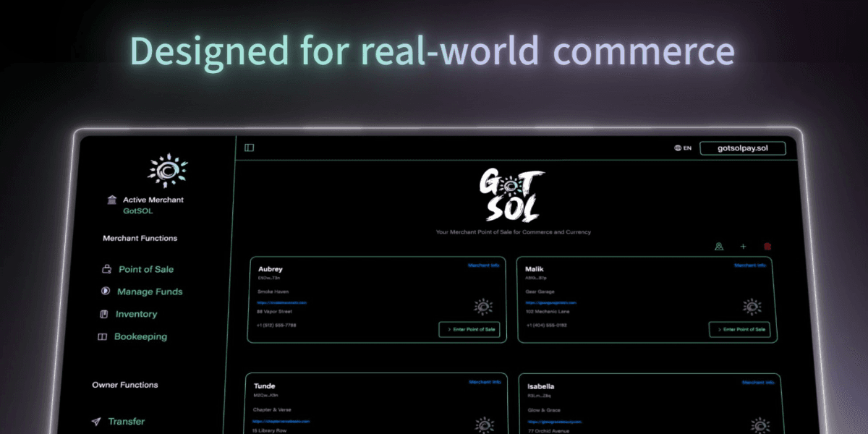Screen dimensions: 868x434
Task: Click the "77 Orchid Avenue" address
Action: pos(548,430)
